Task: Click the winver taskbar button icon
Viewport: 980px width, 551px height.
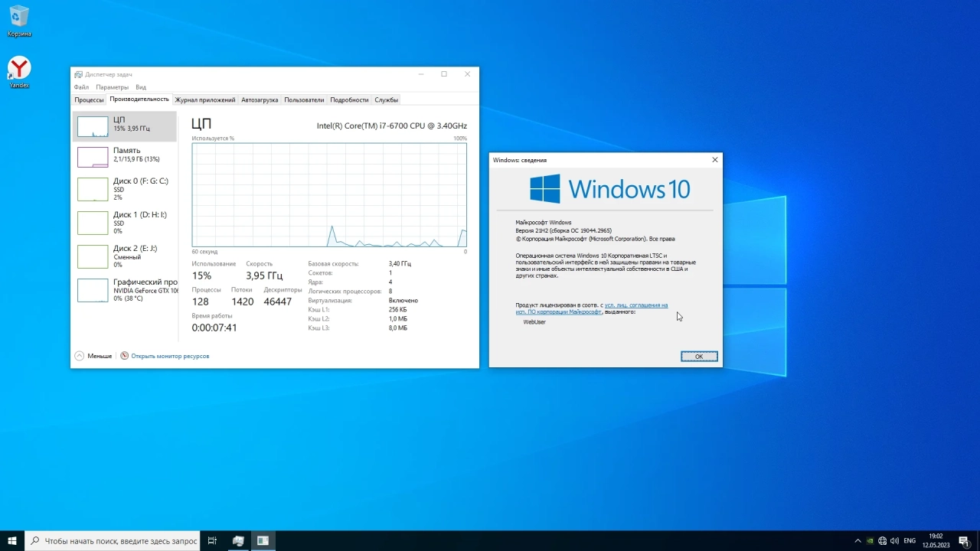Action: (263, 540)
